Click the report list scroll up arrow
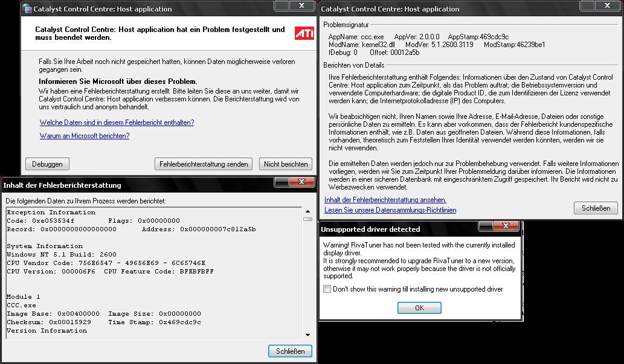 tap(307, 211)
